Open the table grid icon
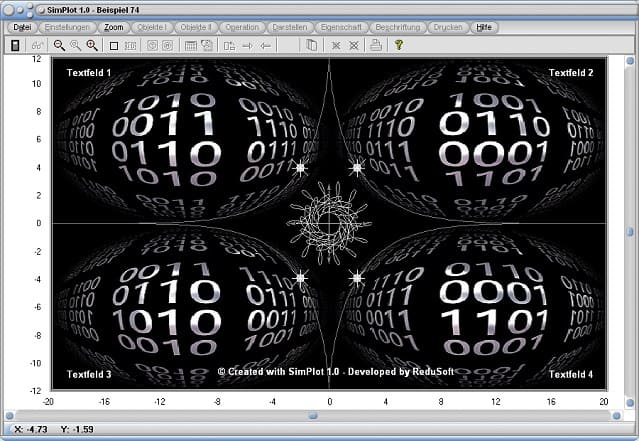The height and width of the screenshot is (441, 639). point(190,46)
